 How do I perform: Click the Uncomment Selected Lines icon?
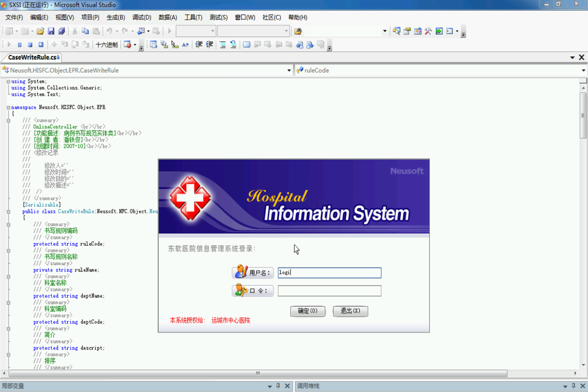(x=233, y=45)
